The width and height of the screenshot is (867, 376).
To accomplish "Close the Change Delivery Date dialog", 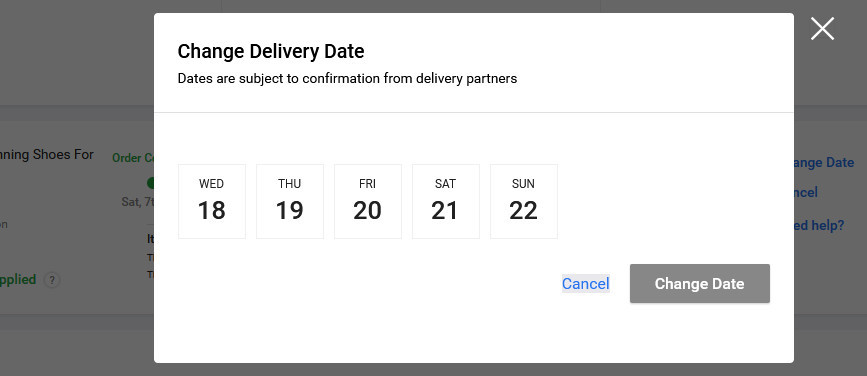I will coord(822,29).
